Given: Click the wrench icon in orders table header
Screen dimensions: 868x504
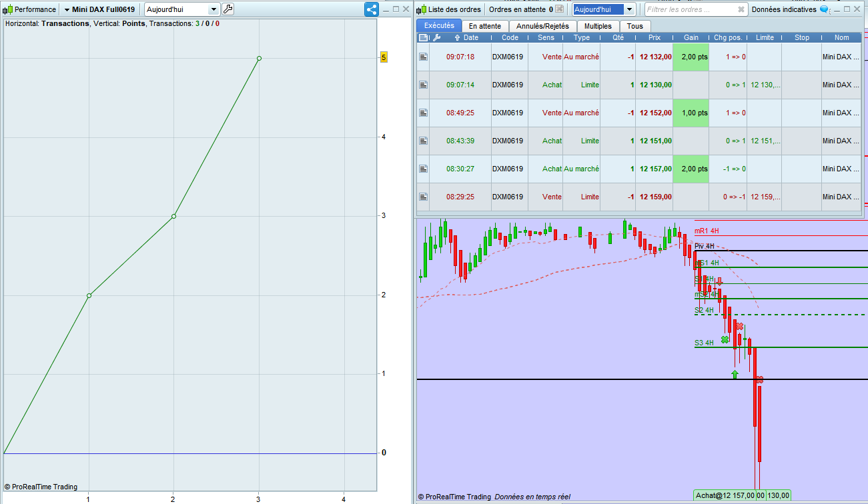Looking at the screenshot, I should pos(436,38).
